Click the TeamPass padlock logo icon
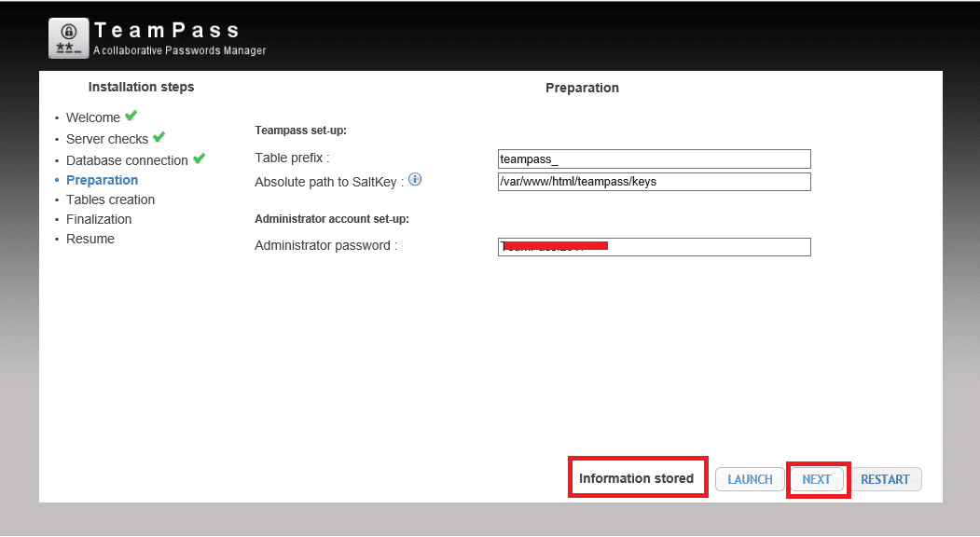 pyautogui.click(x=69, y=39)
